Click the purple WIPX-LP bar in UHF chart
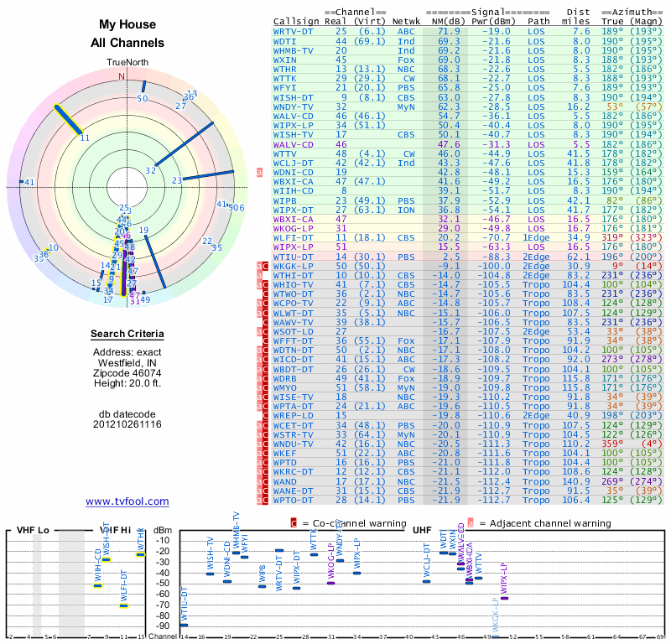The height and width of the screenshot is (644, 671). click(505, 598)
